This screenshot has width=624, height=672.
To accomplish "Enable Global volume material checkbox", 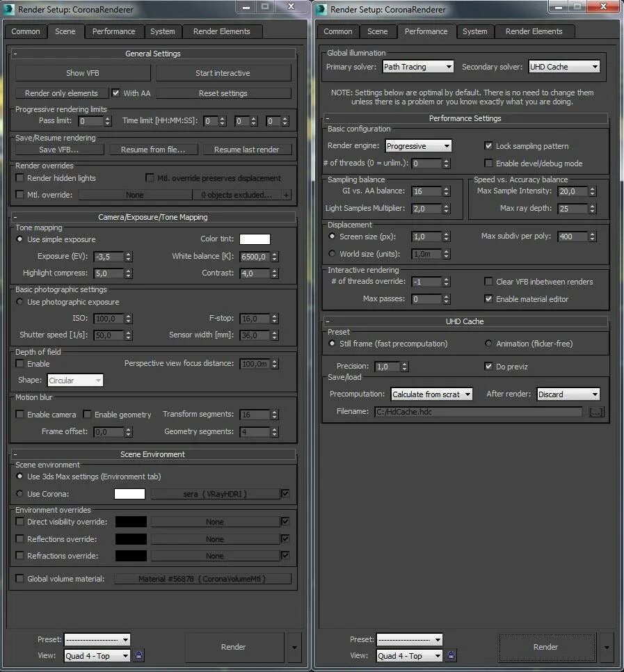I will (x=19, y=579).
